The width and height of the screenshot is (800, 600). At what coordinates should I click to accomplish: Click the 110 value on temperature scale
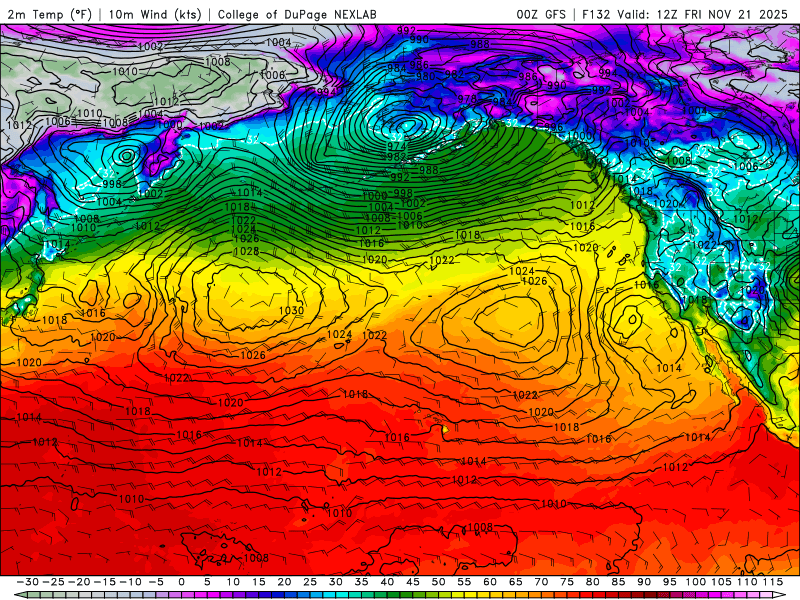(x=747, y=582)
